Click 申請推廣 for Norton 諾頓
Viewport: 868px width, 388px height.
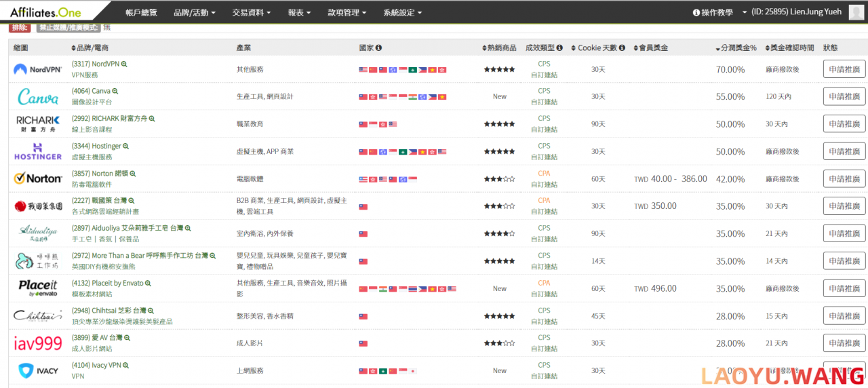click(x=844, y=178)
